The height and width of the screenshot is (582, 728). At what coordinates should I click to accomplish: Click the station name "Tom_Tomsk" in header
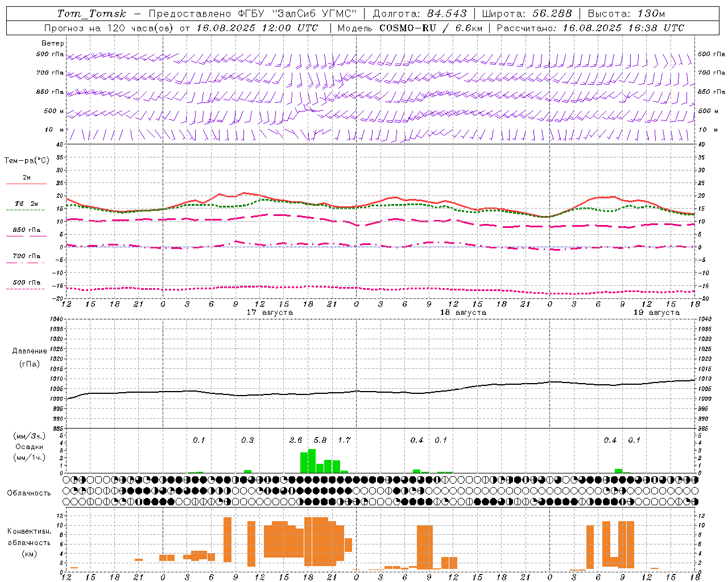tap(91, 14)
